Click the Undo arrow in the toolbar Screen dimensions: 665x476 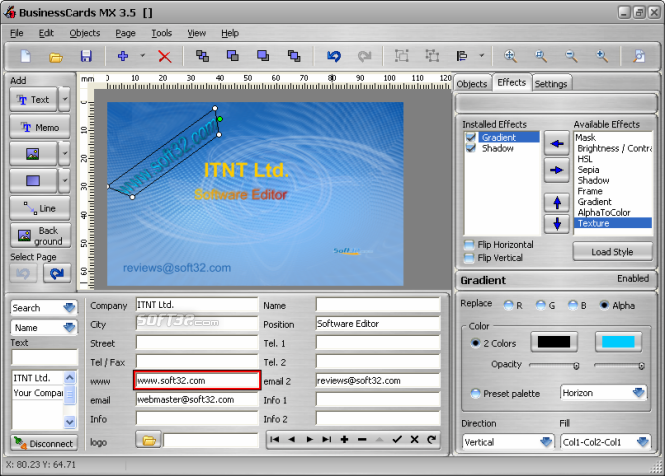334,56
